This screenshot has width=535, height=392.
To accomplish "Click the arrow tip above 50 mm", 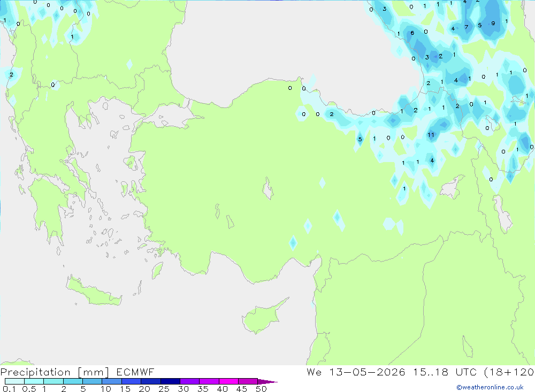I will tap(267, 382).
